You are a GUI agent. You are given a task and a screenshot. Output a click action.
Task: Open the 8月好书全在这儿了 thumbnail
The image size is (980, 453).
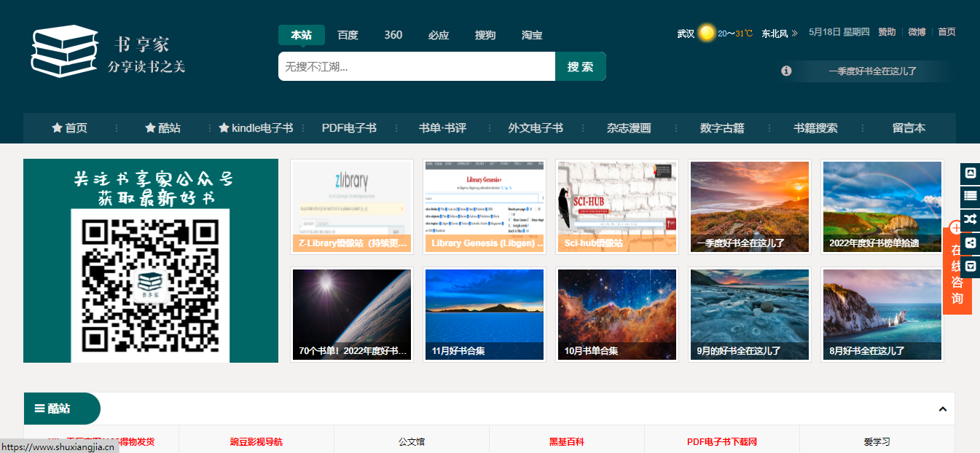[x=882, y=315]
